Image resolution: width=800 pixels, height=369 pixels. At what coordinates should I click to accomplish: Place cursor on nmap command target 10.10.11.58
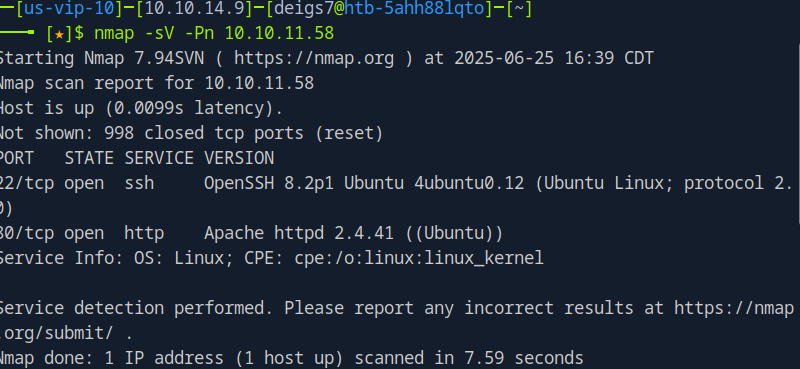279,34
